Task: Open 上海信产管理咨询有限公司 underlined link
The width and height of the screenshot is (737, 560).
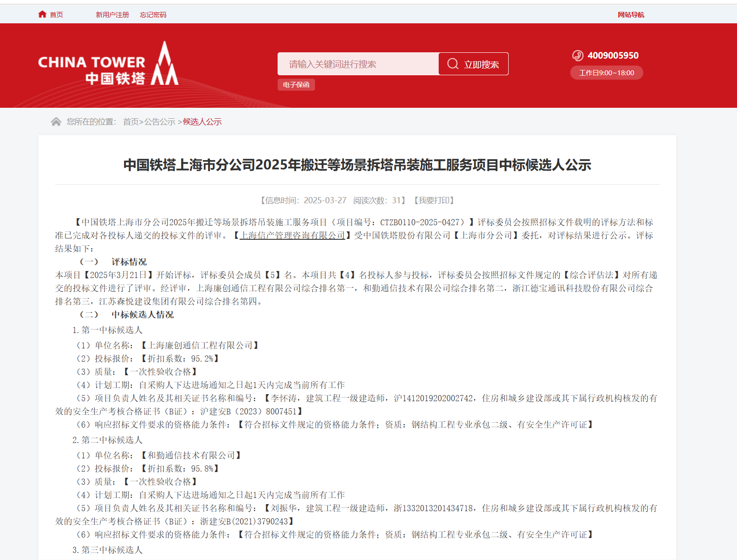Action: (x=292, y=236)
